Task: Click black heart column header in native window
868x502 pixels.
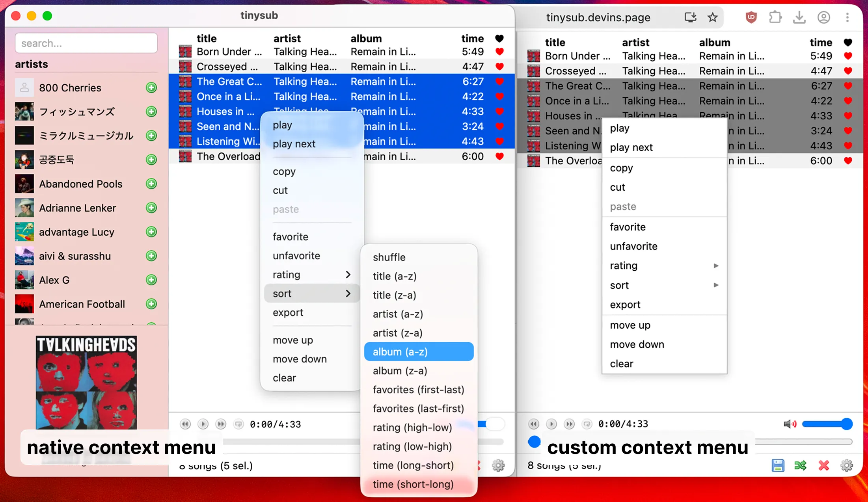Action: point(499,38)
